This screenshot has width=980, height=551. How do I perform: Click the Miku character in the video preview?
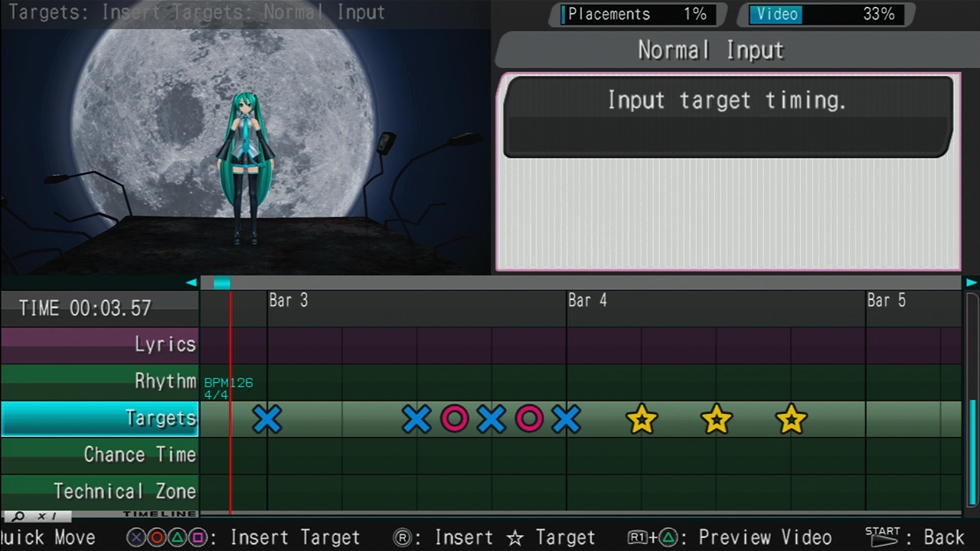[246, 168]
